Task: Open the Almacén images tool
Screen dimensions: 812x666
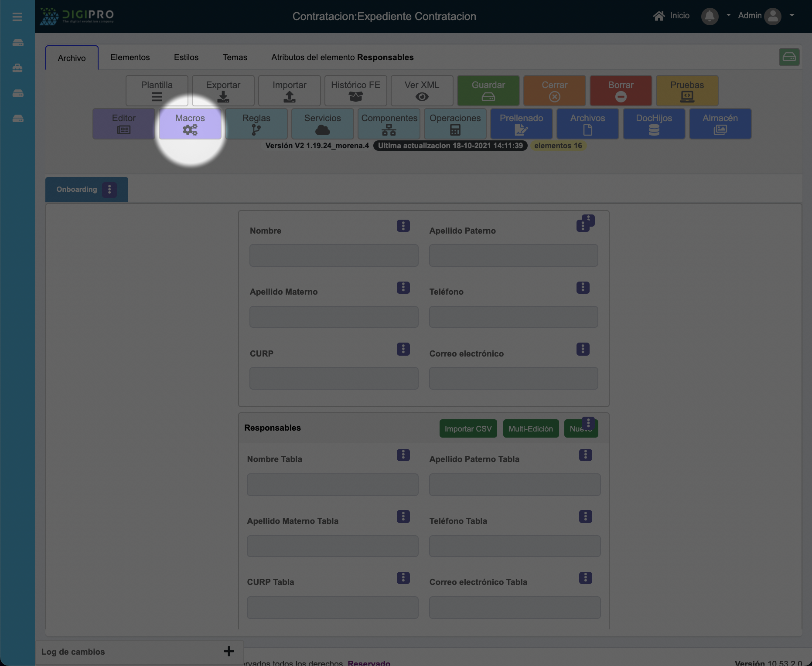Action: [720, 124]
